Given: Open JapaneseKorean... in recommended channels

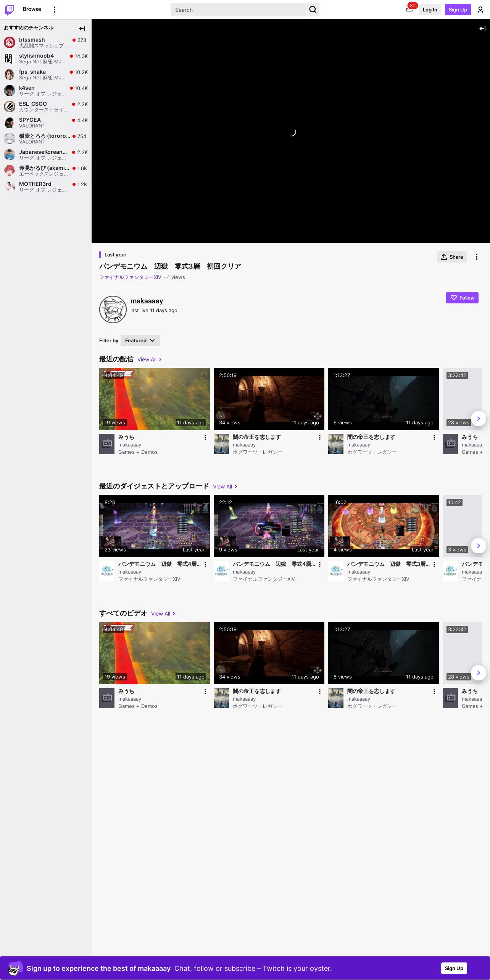Looking at the screenshot, I should point(46,155).
